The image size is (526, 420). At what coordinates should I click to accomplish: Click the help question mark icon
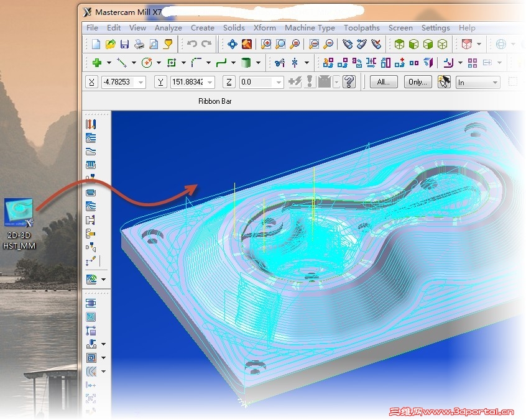349,82
